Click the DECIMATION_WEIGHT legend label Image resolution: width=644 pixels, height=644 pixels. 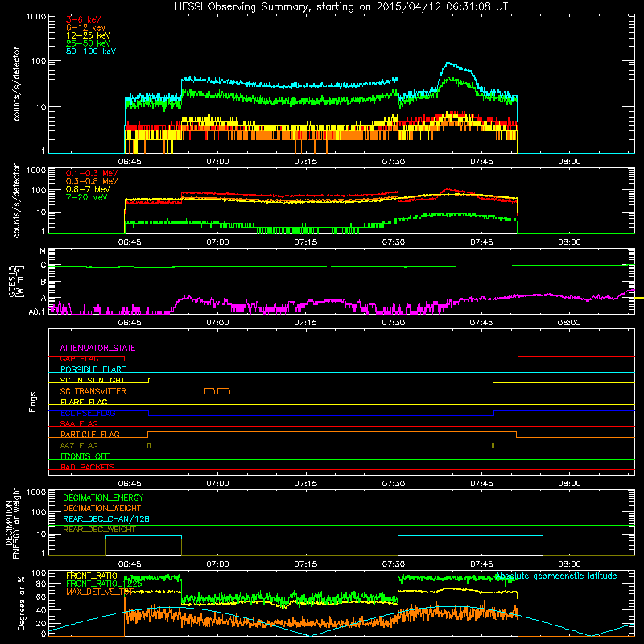pos(102,508)
